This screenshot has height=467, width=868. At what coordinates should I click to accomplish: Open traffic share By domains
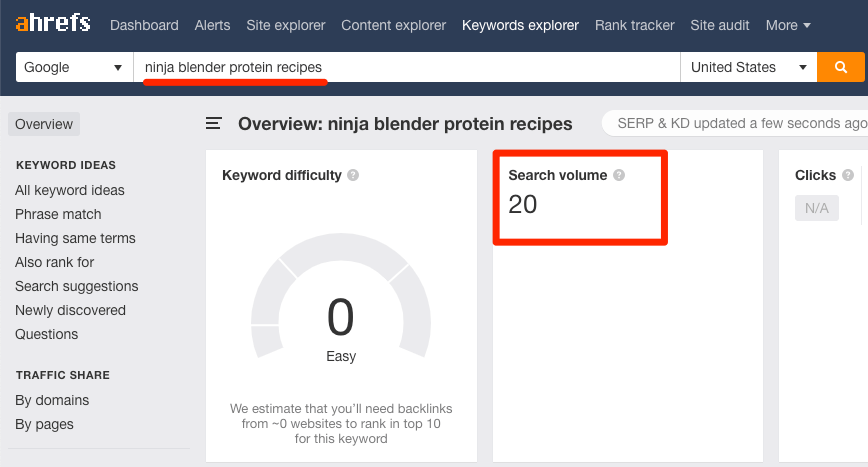coord(52,400)
